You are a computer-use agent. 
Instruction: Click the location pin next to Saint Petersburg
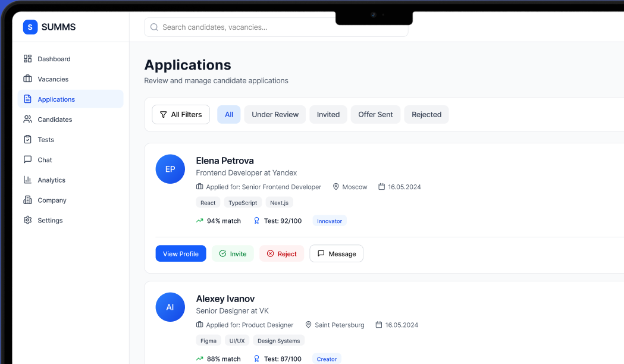click(x=308, y=325)
